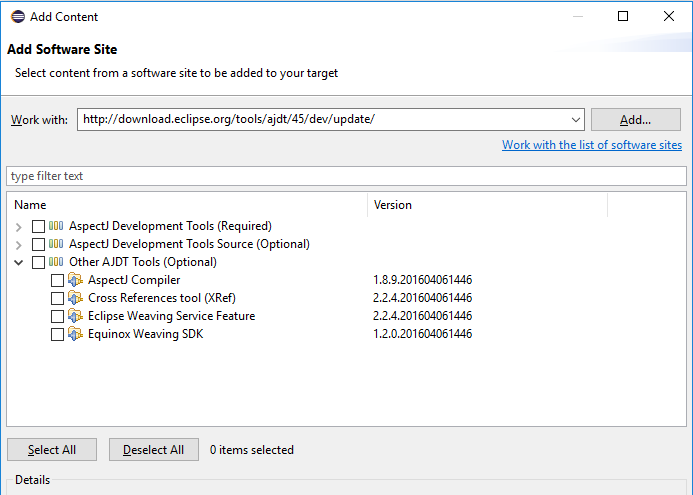Viewport: 693px width, 495px height.
Task: Click Cross References version 2.2.4.201604061446 cell
Action: (x=423, y=298)
